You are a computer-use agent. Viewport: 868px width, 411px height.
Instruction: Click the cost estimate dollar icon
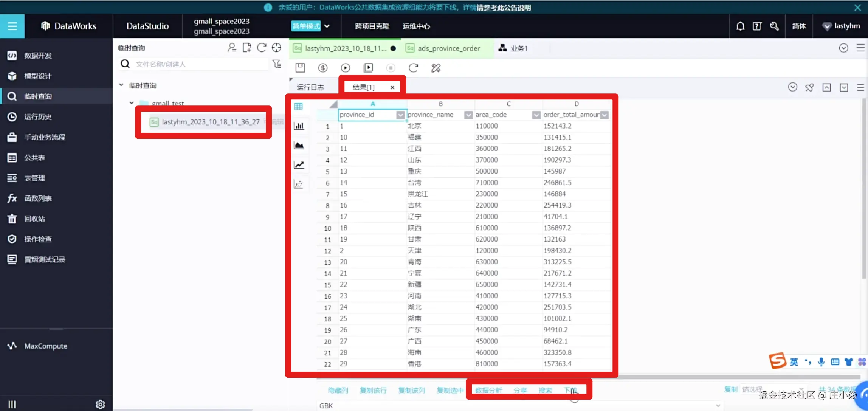[322, 68]
